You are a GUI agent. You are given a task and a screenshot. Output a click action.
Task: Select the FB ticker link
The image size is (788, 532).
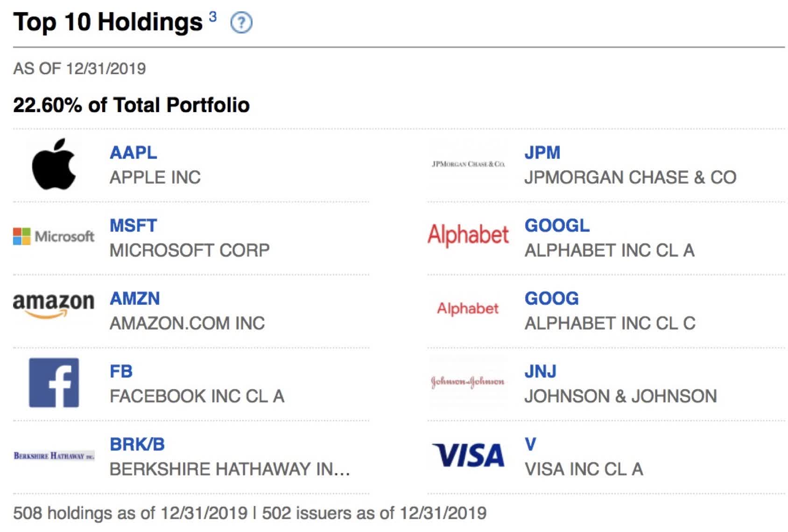point(122,371)
